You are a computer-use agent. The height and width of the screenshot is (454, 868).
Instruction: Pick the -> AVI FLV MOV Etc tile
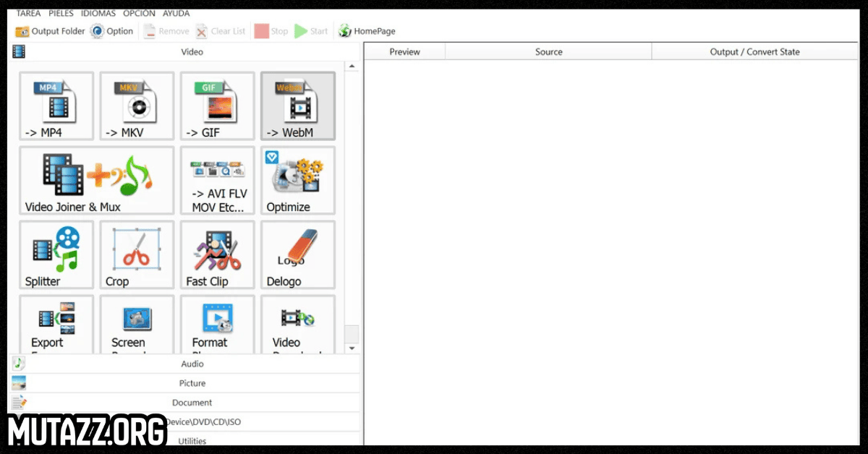pyautogui.click(x=217, y=180)
